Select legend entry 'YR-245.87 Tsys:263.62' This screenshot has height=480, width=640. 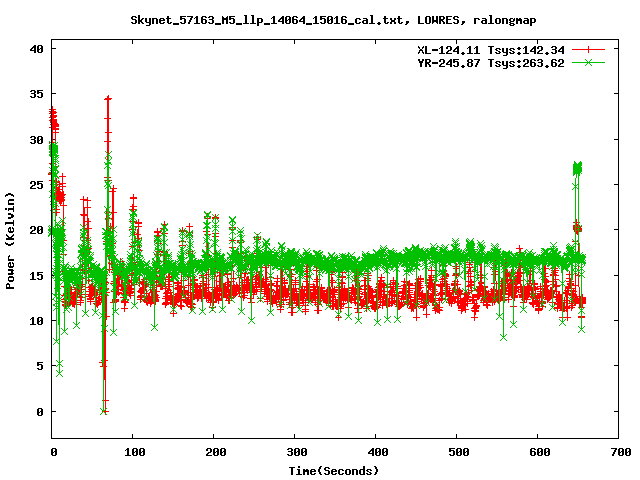(x=491, y=63)
